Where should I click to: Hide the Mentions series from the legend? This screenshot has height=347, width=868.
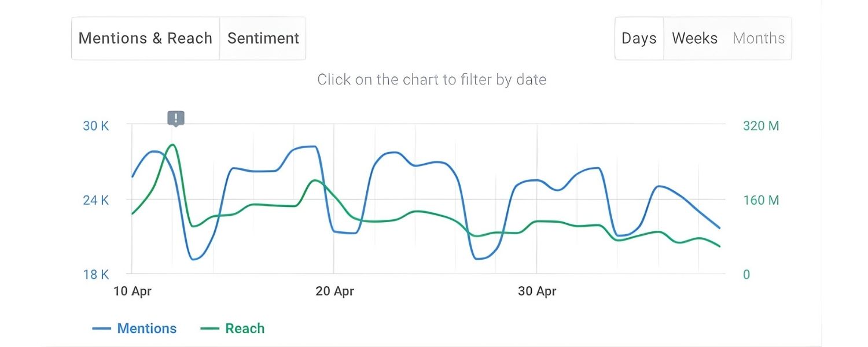point(148,328)
